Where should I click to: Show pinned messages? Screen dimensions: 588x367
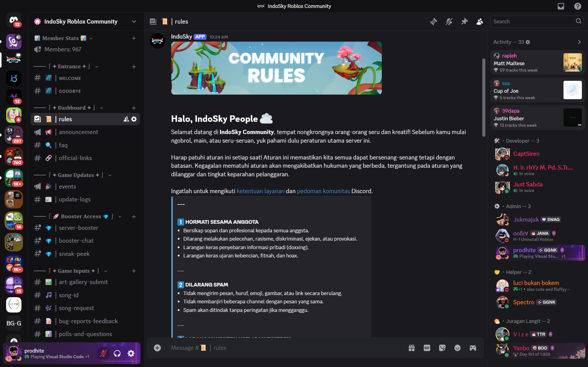pyautogui.click(x=465, y=21)
